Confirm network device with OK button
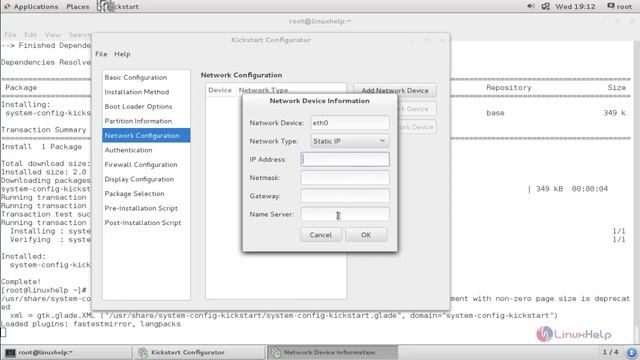This screenshot has height=360, width=640. click(x=366, y=235)
